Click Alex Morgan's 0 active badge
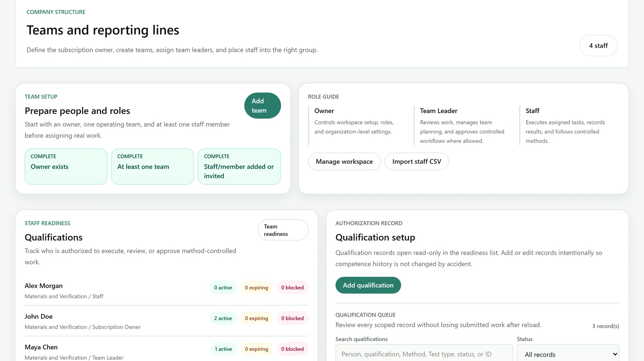The image size is (644, 361). tap(223, 288)
